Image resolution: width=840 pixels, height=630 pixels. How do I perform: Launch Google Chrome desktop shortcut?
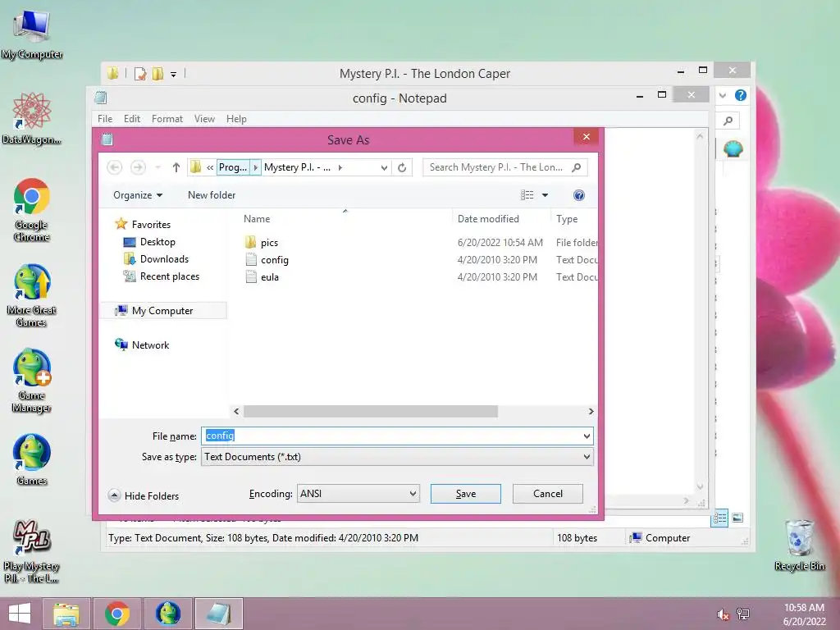[32, 209]
